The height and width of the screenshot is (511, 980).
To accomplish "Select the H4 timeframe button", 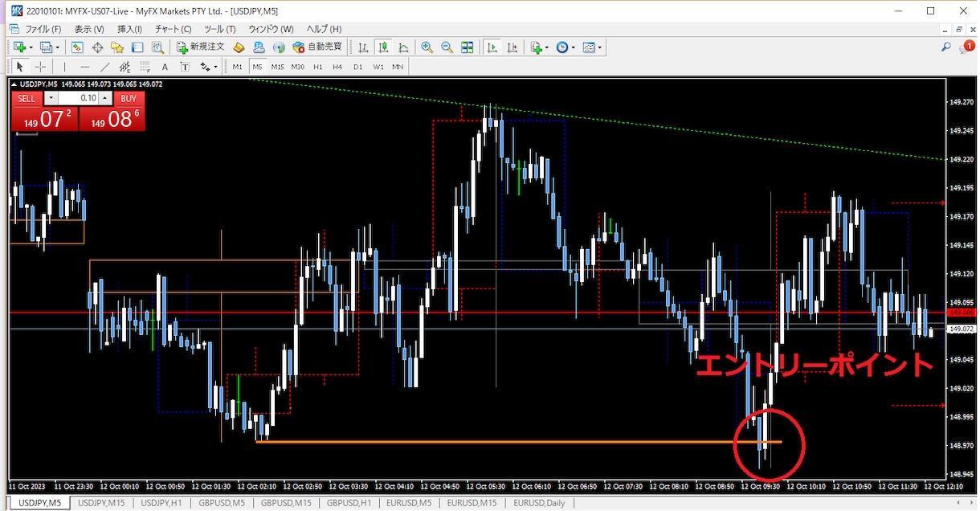I will 337,67.
